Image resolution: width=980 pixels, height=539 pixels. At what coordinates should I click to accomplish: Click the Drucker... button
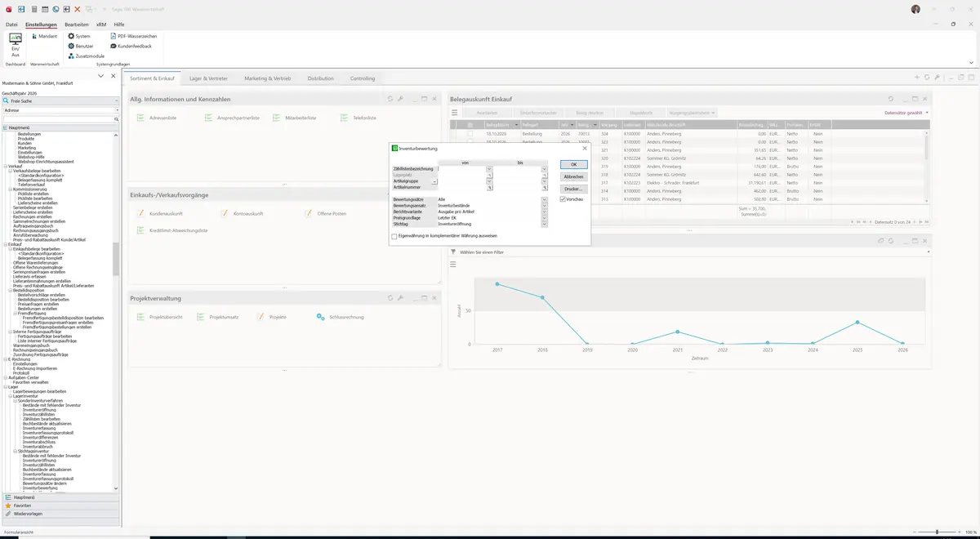point(573,189)
